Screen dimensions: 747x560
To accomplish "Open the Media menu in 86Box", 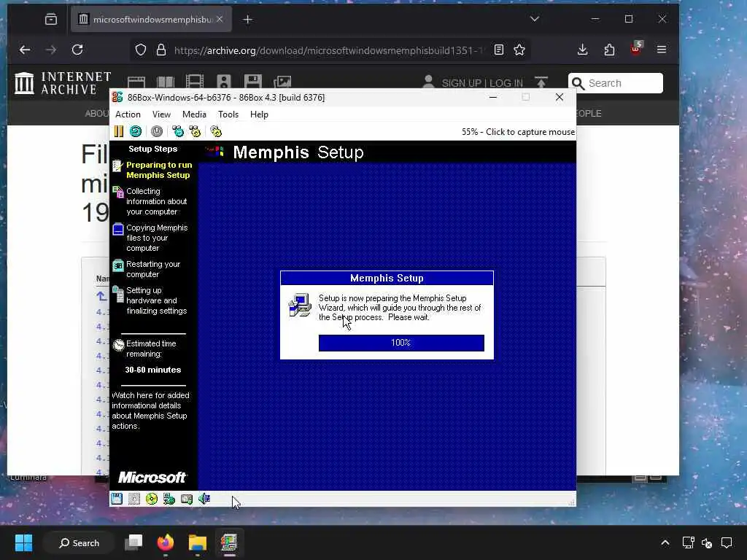I will [x=194, y=114].
